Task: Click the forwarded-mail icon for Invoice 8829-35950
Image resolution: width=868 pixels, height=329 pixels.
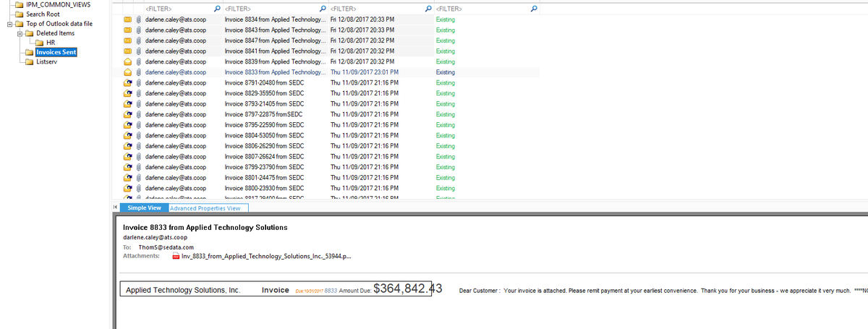Action: coord(127,93)
